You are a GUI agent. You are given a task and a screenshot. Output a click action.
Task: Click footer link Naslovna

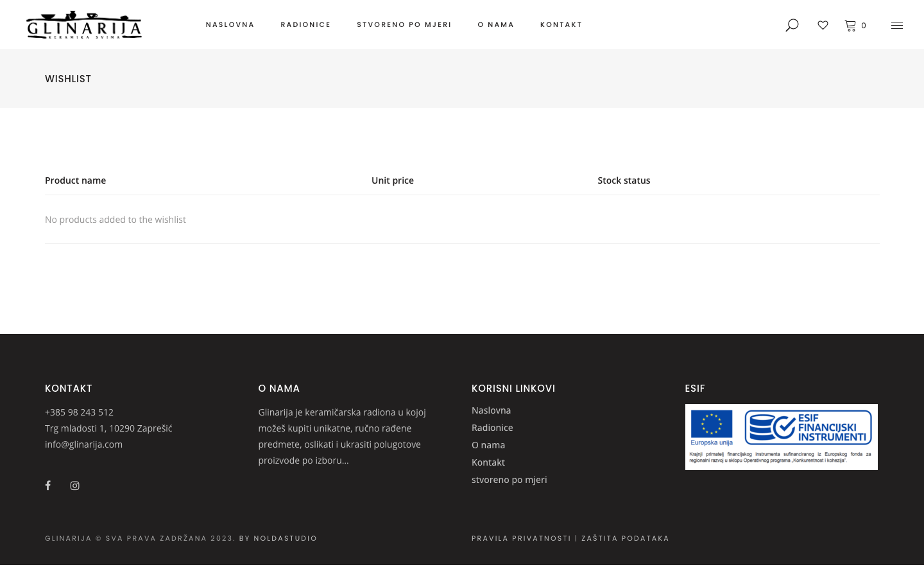coord(491,410)
